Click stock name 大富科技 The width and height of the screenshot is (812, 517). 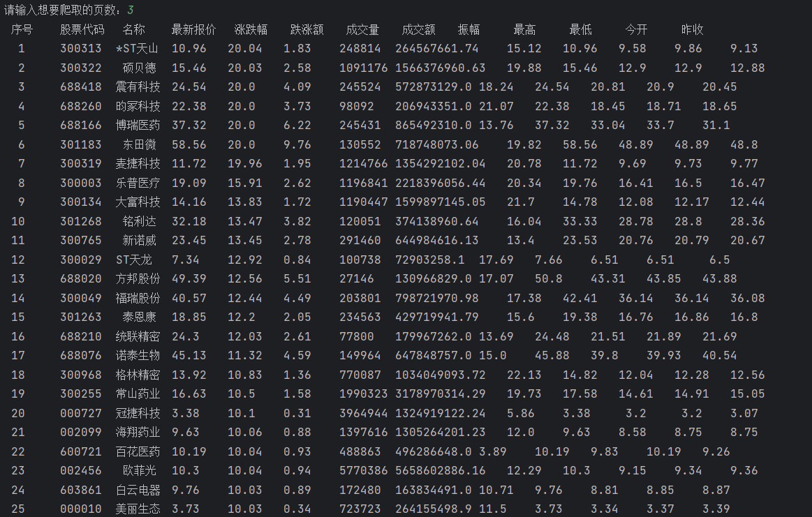[138, 202]
